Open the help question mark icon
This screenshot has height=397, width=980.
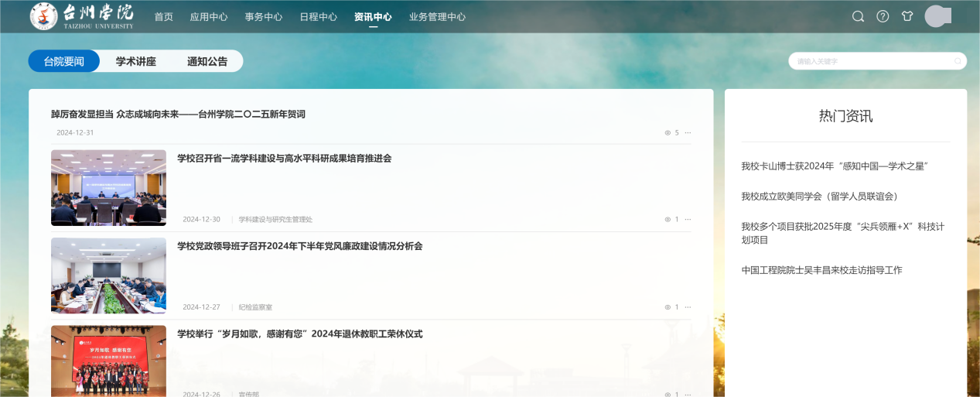coord(883,16)
